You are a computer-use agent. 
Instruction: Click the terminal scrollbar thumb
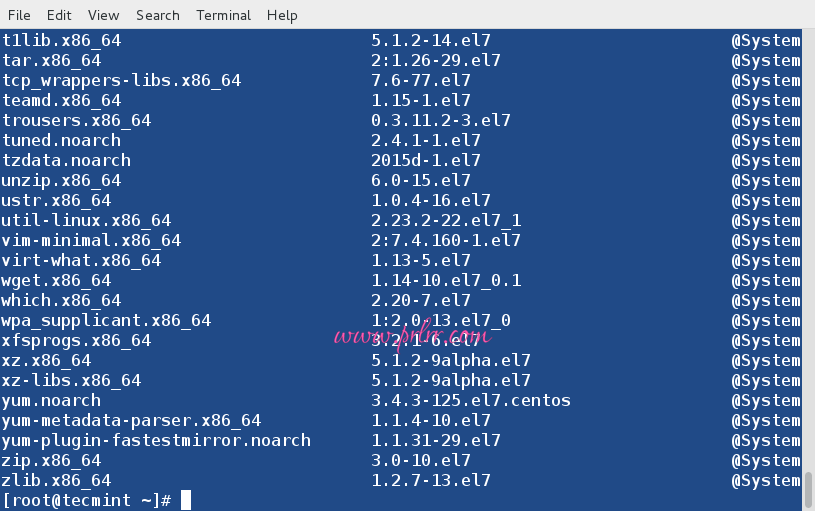pyautogui.click(x=808, y=490)
